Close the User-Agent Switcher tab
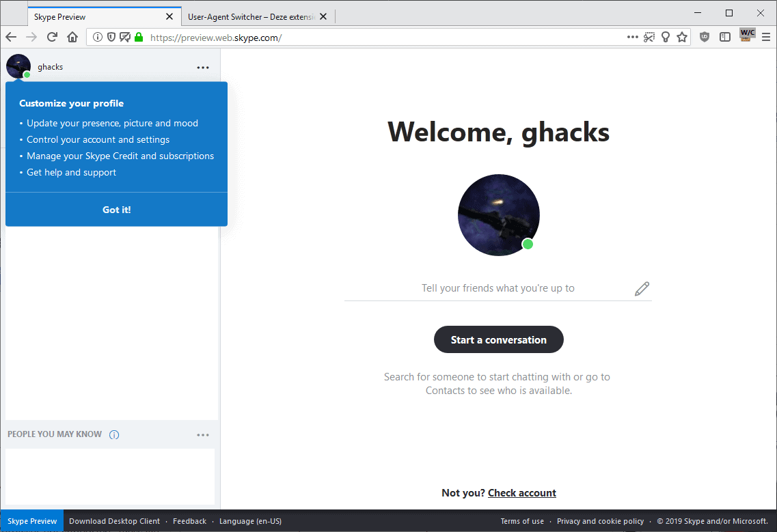 tap(323, 17)
